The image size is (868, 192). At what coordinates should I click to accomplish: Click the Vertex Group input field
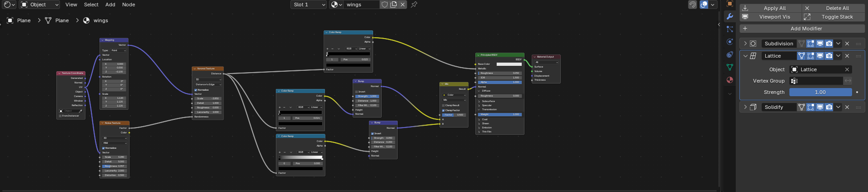(x=817, y=81)
